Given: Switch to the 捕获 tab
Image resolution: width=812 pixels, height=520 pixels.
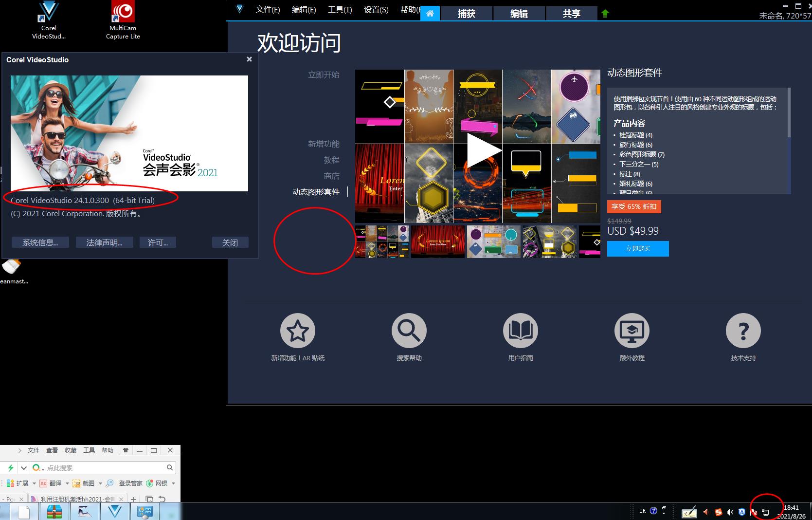Looking at the screenshot, I should (x=466, y=14).
